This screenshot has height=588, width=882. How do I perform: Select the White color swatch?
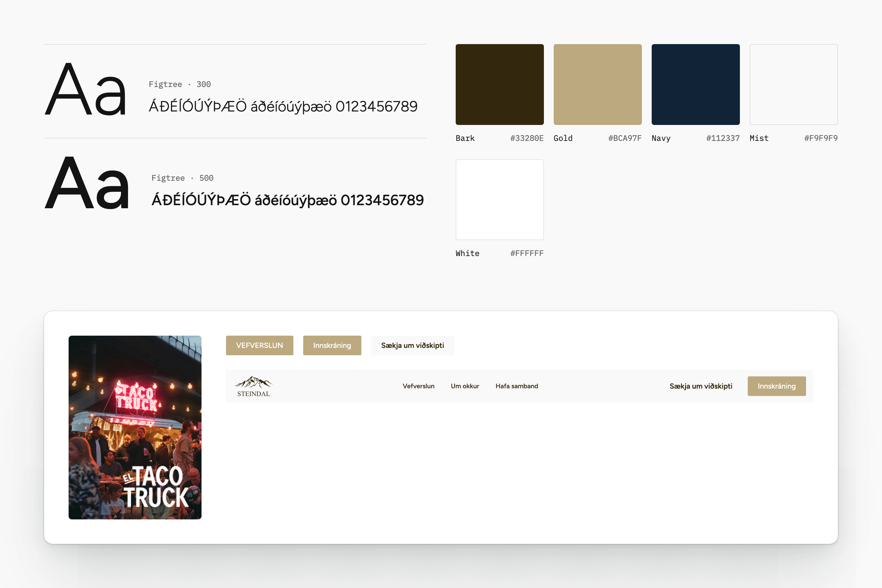[499, 199]
